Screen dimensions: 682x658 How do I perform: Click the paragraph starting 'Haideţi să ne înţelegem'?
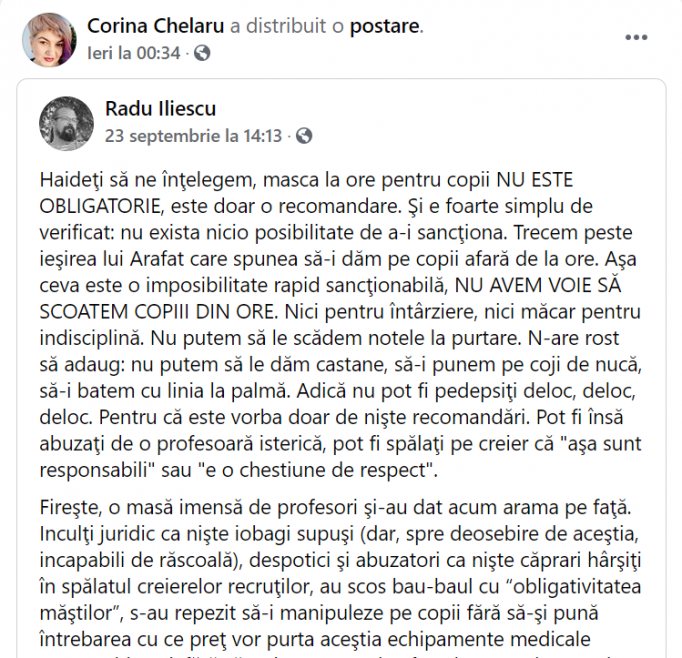point(341,325)
